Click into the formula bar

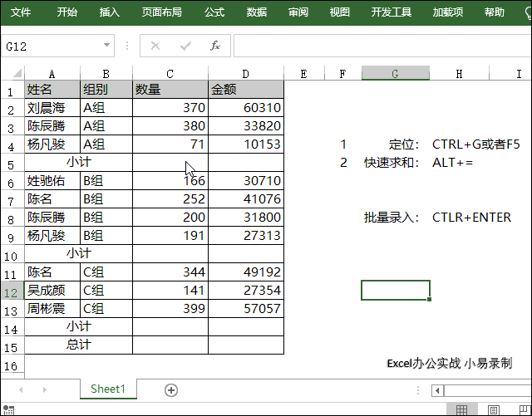382,46
